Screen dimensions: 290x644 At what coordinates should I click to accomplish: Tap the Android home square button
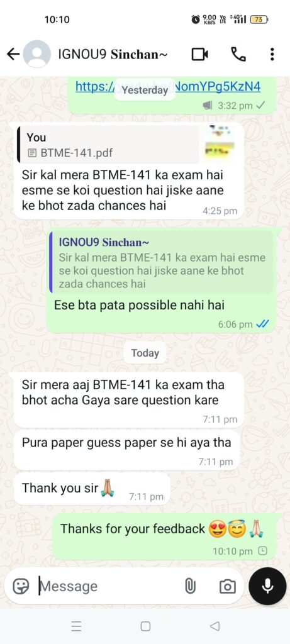[145, 626]
